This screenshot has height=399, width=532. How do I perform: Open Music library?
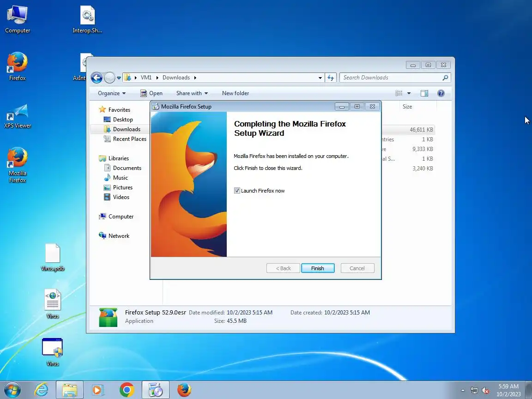pyautogui.click(x=120, y=177)
